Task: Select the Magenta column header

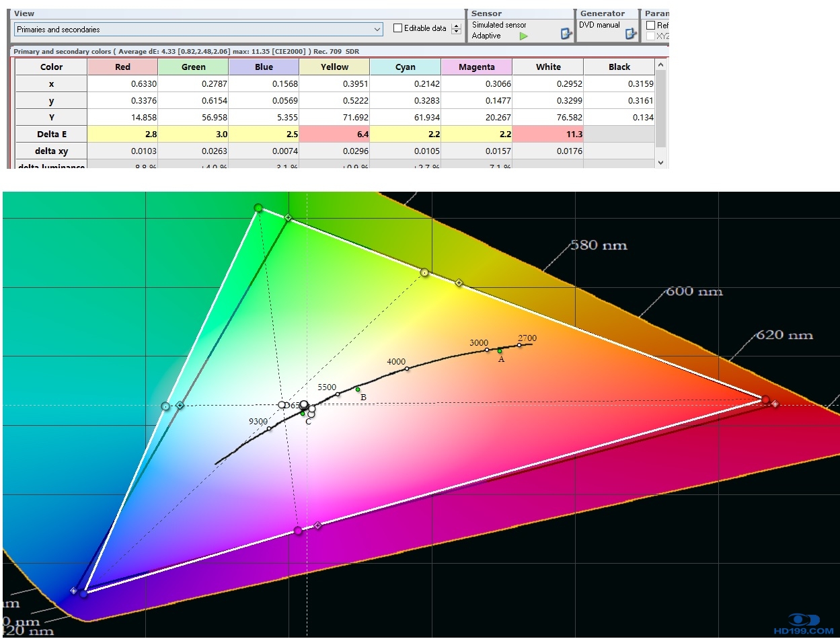Action: coord(476,67)
